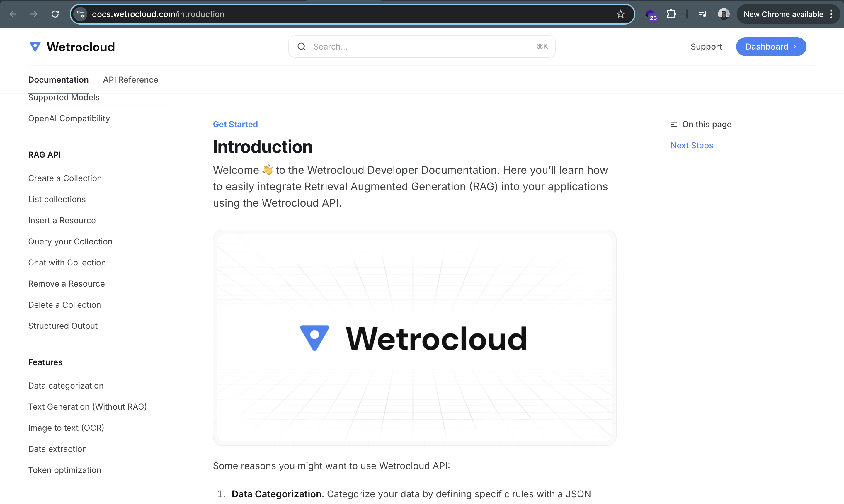Open the Chrome extensions puzzle icon
This screenshot has height=504, width=844.
671,14
